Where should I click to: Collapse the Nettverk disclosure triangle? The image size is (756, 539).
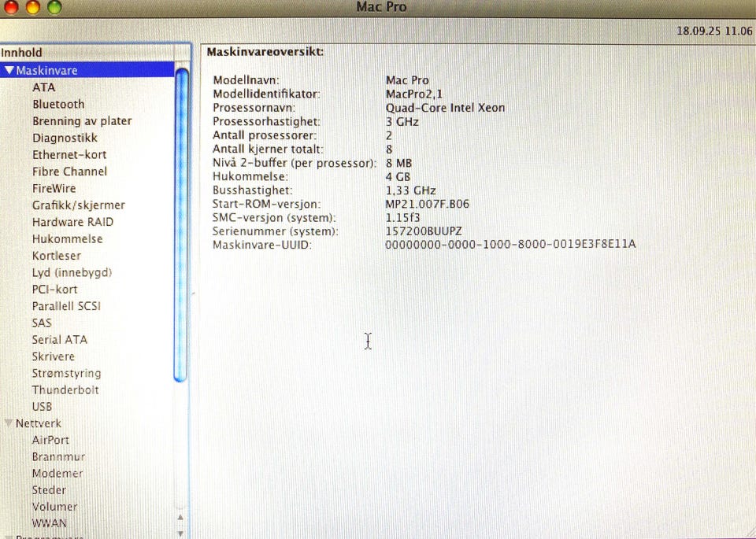pos(8,423)
